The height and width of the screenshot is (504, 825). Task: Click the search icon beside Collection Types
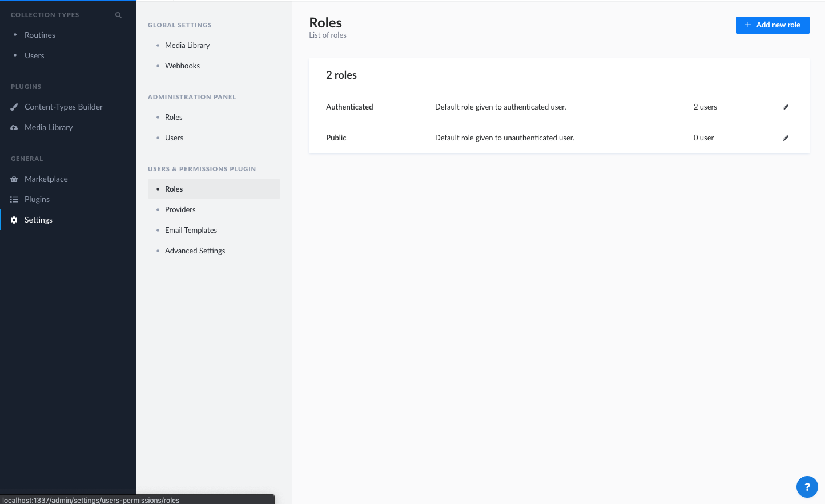tap(118, 15)
